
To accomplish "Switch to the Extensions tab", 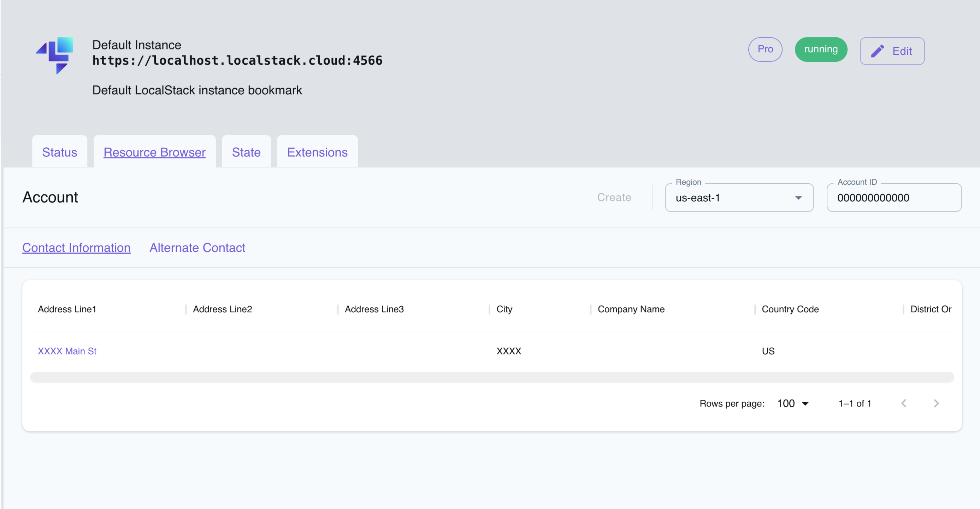I will click(x=317, y=152).
